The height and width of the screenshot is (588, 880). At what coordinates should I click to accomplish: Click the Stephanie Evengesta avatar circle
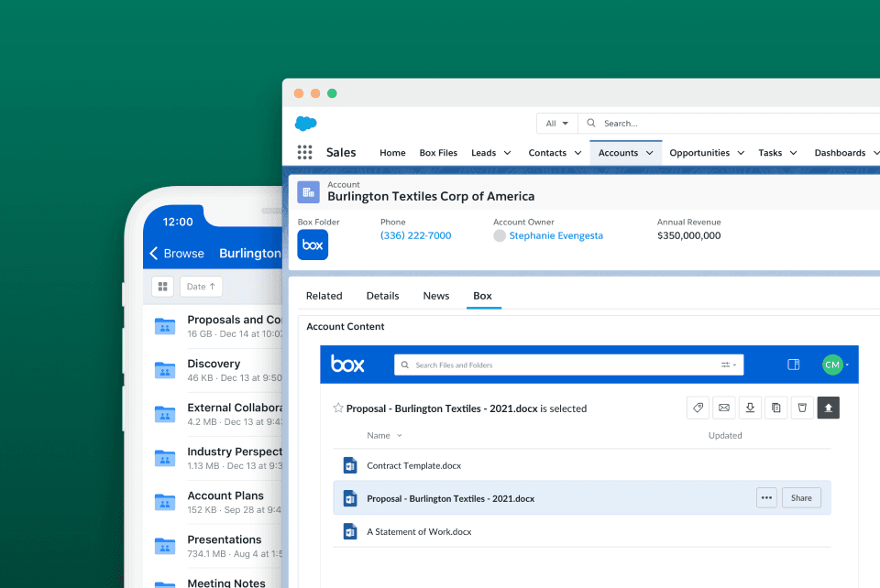[x=500, y=236]
